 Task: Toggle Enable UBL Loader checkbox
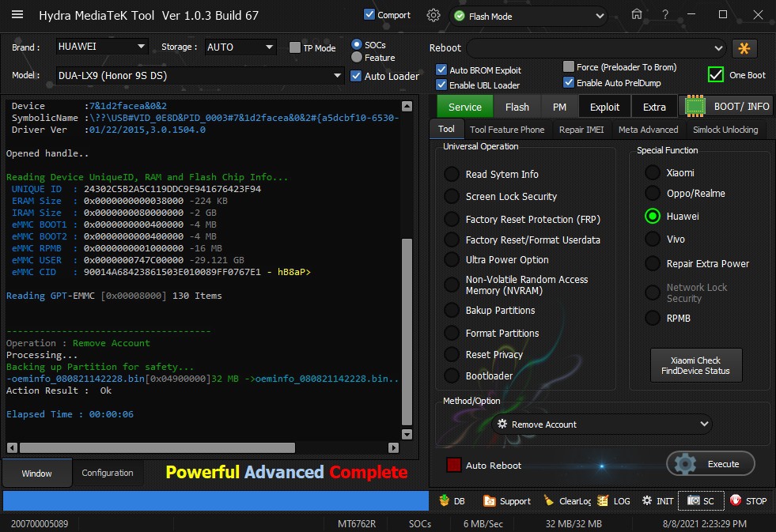441,85
